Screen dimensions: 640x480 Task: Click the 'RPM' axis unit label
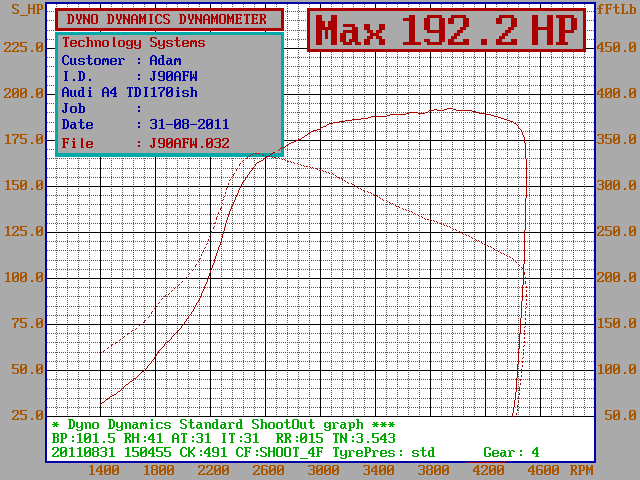coord(581,470)
